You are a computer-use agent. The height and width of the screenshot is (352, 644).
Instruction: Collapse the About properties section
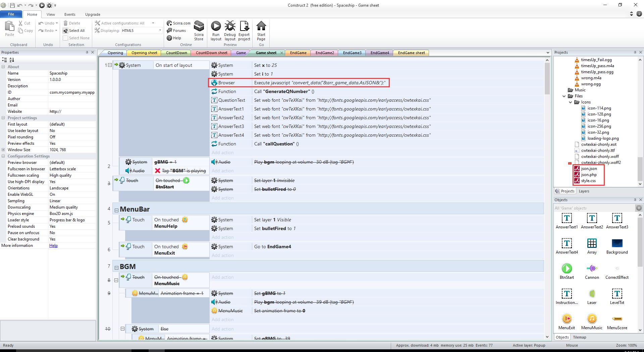pyautogui.click(x=3, y=67)
